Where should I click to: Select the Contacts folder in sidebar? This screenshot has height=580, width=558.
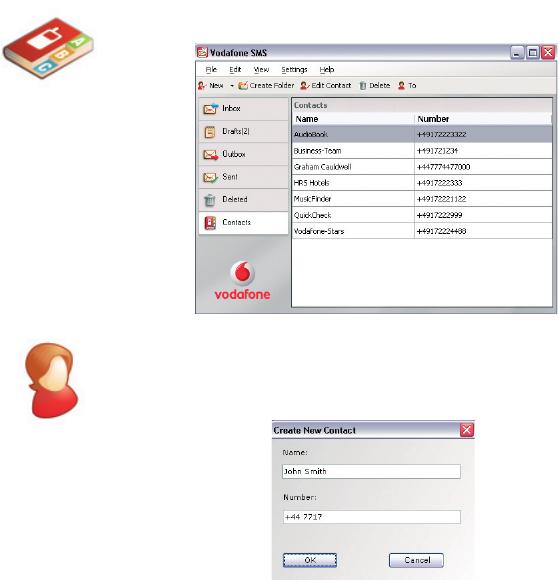243,223
